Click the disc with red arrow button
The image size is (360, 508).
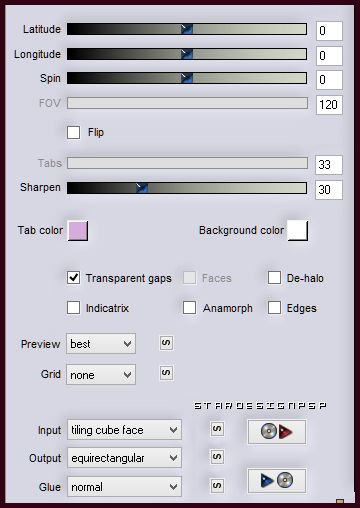coord(276,432)
